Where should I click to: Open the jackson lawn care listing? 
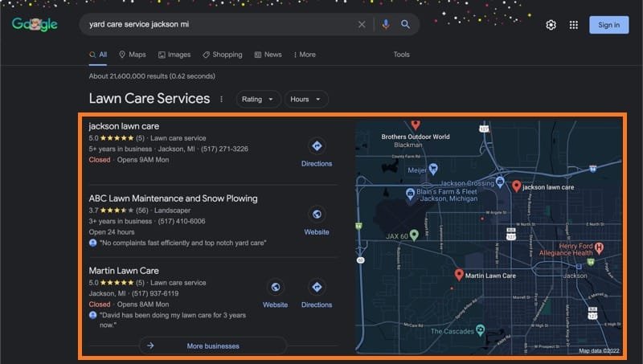pyautogui.click(x=124, y=126)
